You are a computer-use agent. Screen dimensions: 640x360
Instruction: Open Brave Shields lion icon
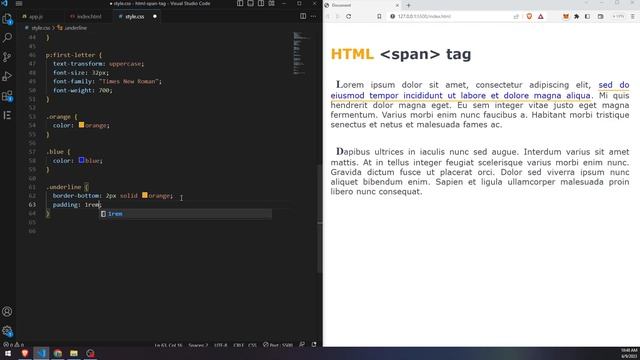(529, 16)
